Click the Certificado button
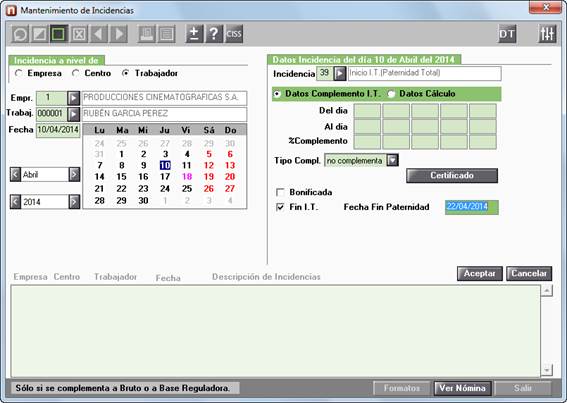Screen dimensions: 567x403 (x=452, y=175)
